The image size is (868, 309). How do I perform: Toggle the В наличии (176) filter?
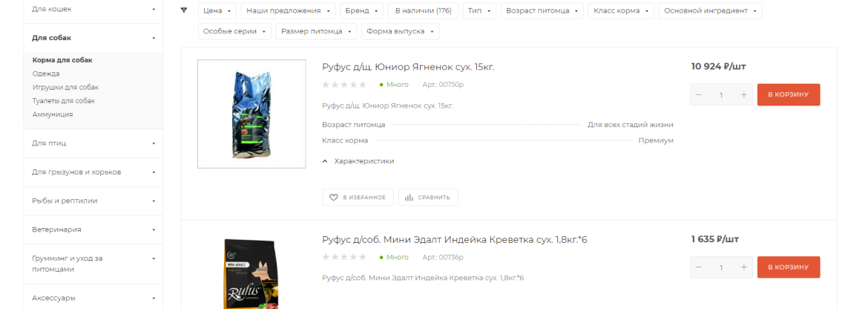(423, 11)
